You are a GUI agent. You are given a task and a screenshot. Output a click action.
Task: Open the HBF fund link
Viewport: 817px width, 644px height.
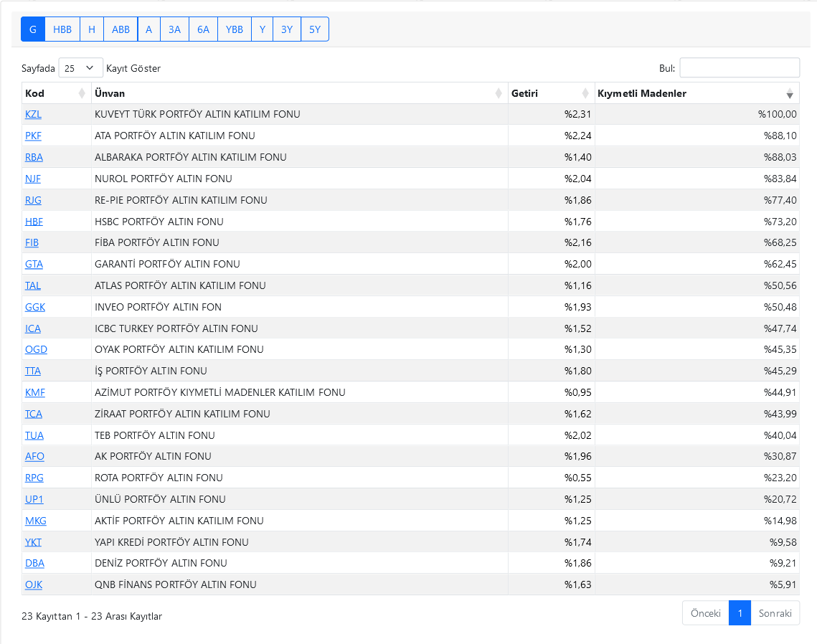(x=34, y=222)
